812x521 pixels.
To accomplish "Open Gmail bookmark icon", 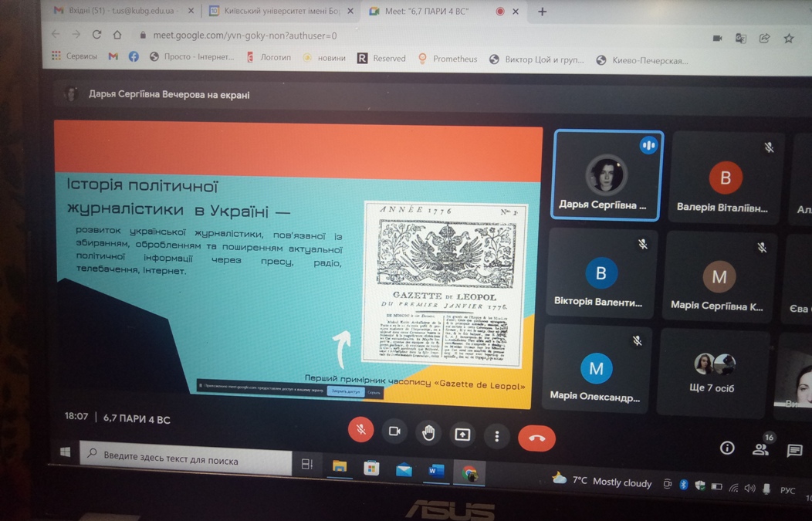I will (113, 56).
